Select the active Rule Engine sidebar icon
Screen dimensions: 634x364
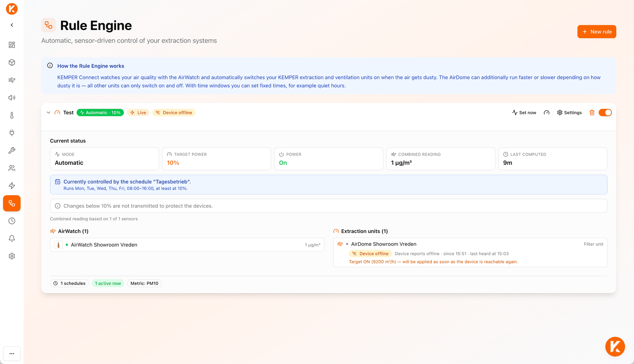12,203
